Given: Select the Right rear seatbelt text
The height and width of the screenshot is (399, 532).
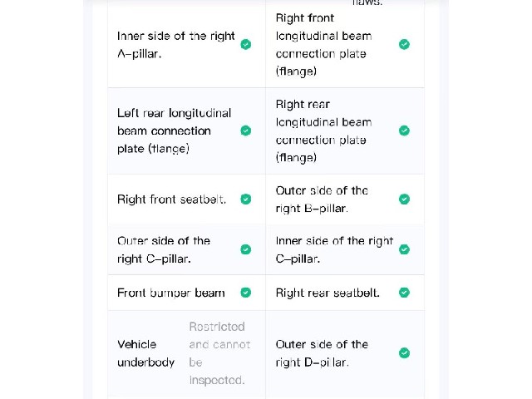Looking at the screenshot, I should coord(328,293).
